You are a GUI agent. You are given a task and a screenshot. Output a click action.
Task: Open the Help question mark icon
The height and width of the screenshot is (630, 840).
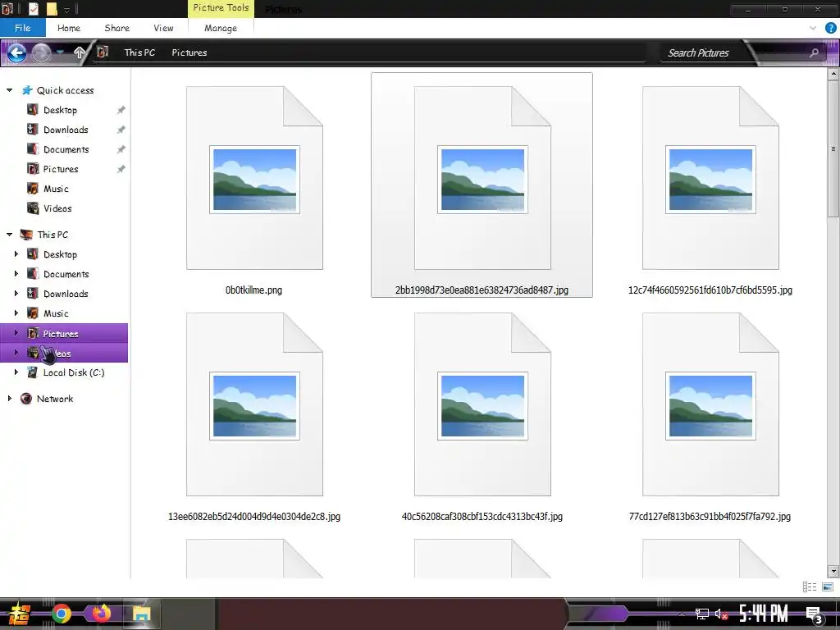[x=831, y=28]
